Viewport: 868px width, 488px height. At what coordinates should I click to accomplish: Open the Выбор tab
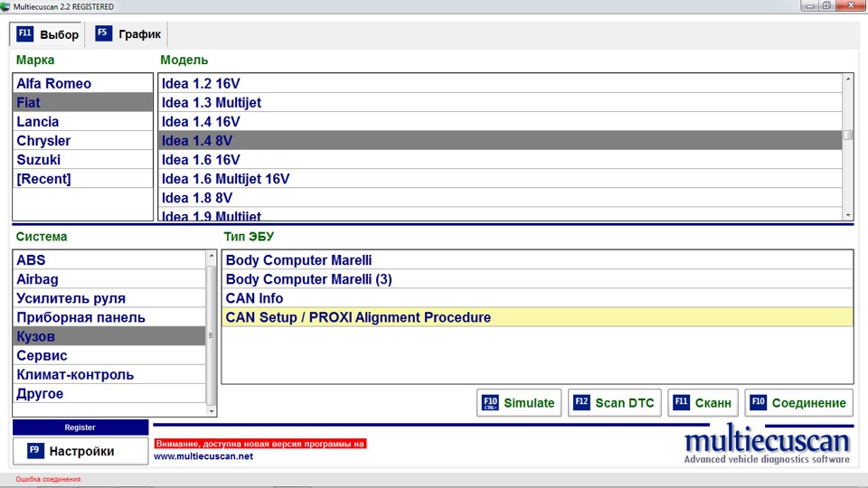pyautogui.click(x=46, y=34)
